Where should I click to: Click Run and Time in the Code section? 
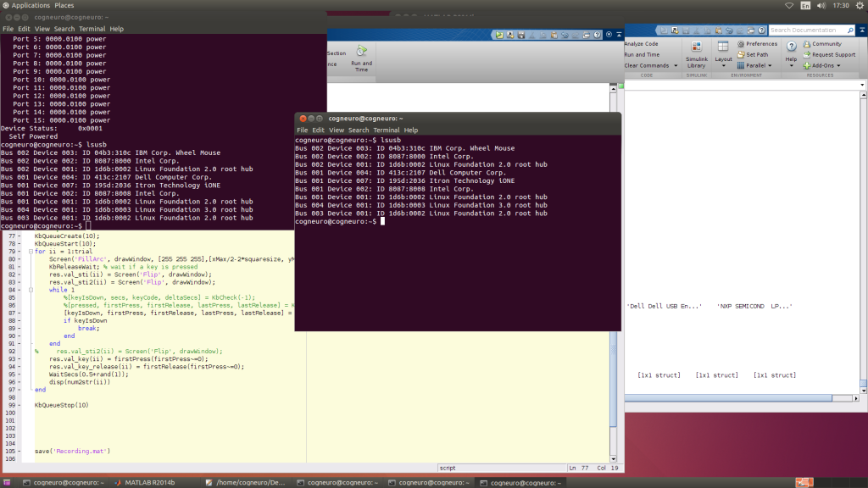tap(642, 55)
